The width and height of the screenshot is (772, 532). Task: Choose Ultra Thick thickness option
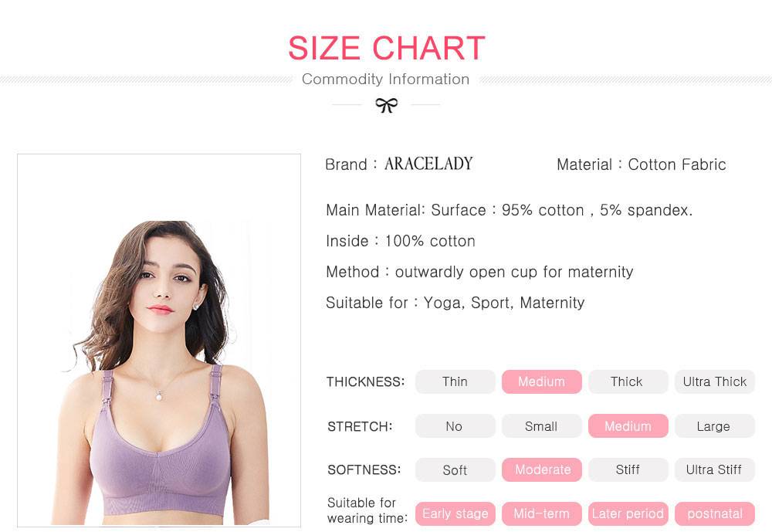tap(714, 381)
